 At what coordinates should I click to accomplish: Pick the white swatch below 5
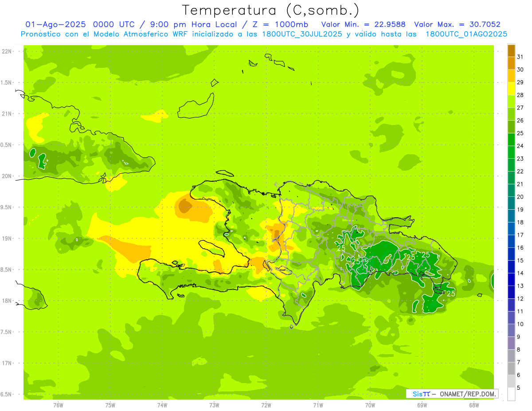pyautogui.click(x=511, y=394)
